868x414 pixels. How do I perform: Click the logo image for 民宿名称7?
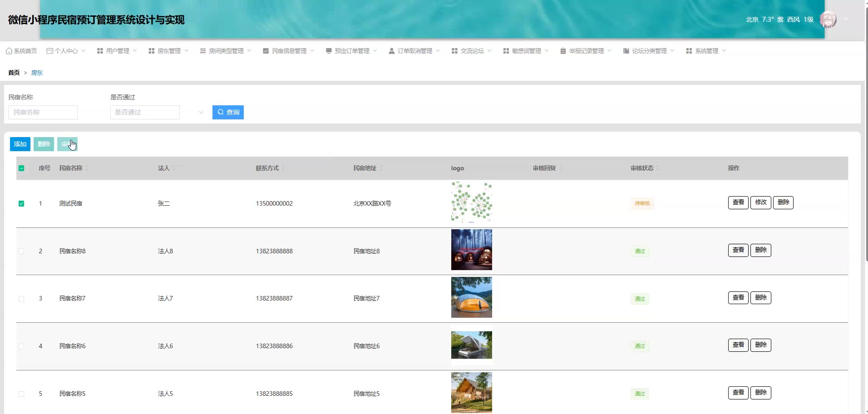pyautogui.click(x=472, y=297)
